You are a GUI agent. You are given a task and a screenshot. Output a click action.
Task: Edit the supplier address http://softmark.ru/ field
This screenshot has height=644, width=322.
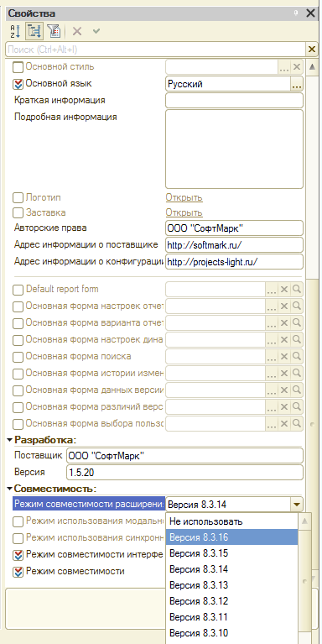tap(234, 245)
